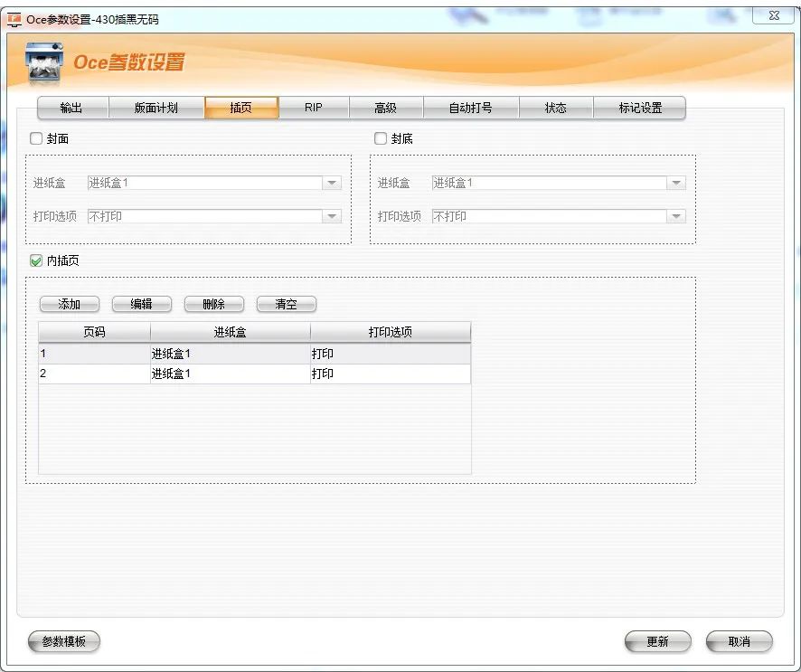Open the 参数模板 button
Image resolution: width=801 pixels, height=672 pixels.
tap(64, 641)
